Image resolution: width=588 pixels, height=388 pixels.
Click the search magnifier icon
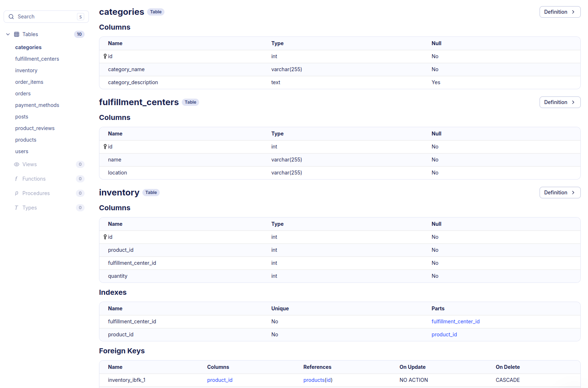click(11, 17)
